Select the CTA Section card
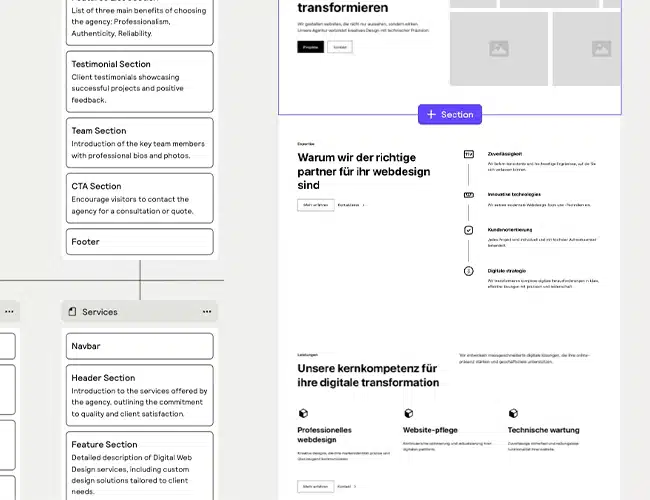The image size is (650, 500). click(x=140, y=198)
